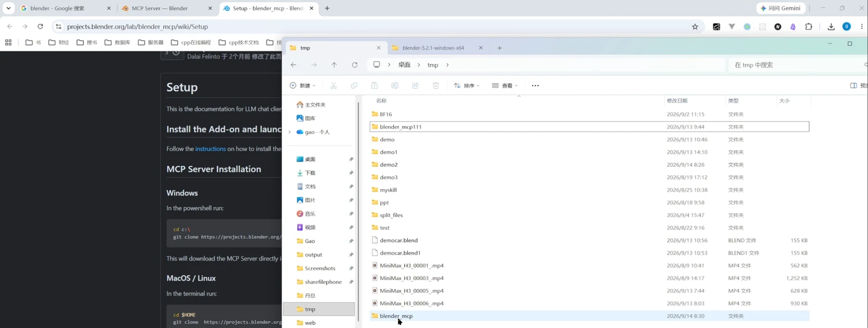
Task: Switch to blender-5.2.1-windows-x64 Explorer tab
Action: click(x=438, y=48)
